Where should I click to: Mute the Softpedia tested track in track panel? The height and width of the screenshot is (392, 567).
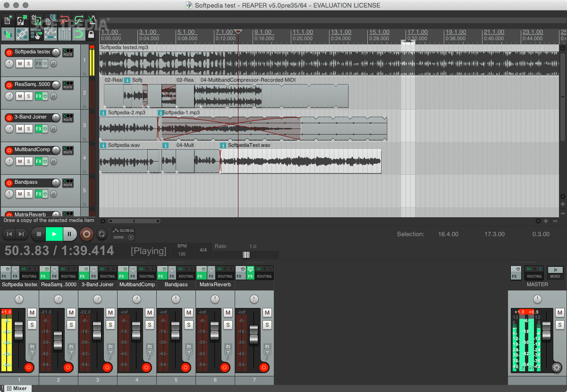(x=20, y=64)
